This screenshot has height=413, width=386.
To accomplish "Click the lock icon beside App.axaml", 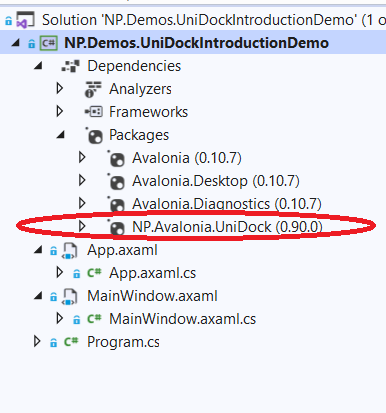I will click(x=53, y=251).
